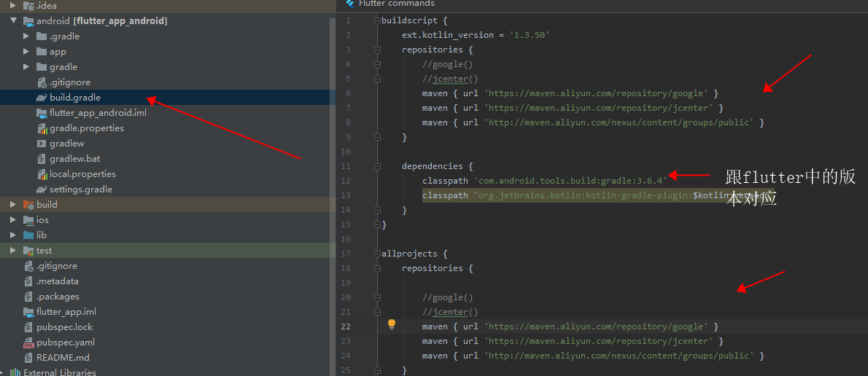This screenshot has height=376, width=868.
Task: Click the settings.gradle elephant icon
Action: click(41, 189)
